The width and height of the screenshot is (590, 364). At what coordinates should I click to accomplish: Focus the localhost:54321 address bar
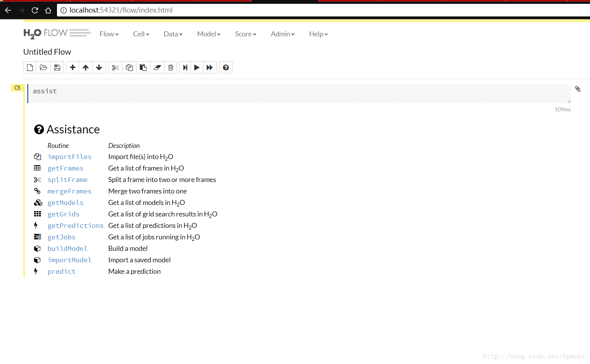[x=323, y=10]
